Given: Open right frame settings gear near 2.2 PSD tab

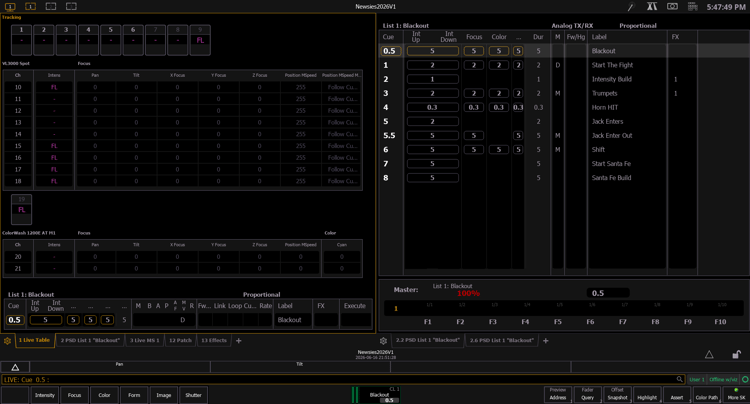Looking at the screenshot, I should 383,341.
